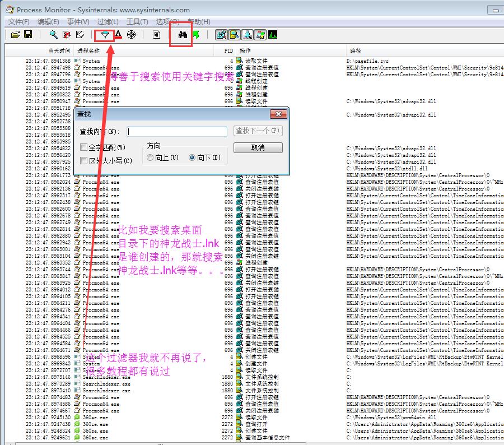Click the target crosshair include-process icon
Image resolution: width=504 pixels, height=445 pixels.
[x=132, y=35]
